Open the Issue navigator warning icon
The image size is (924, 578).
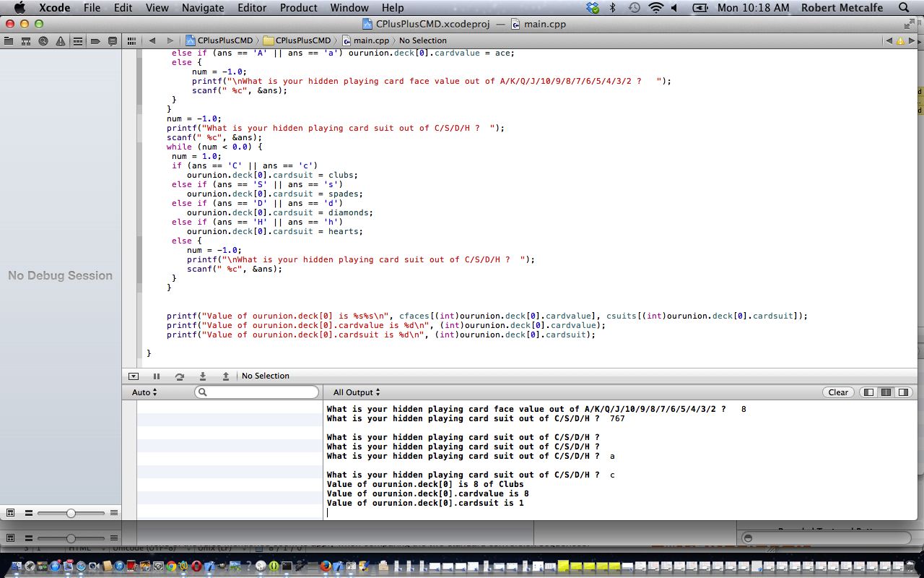(61, 41)
